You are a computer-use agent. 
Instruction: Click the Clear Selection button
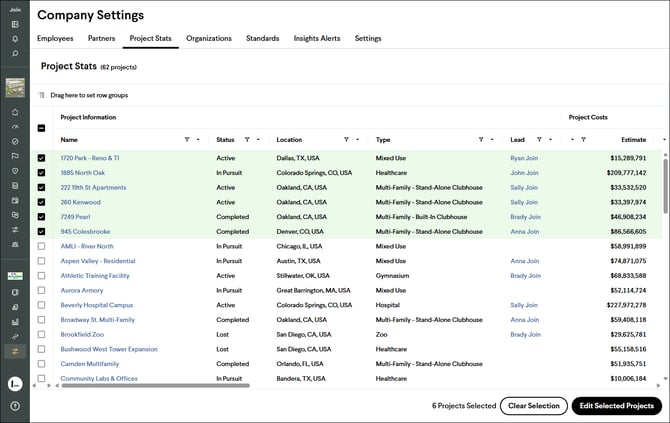pos(533,405)
